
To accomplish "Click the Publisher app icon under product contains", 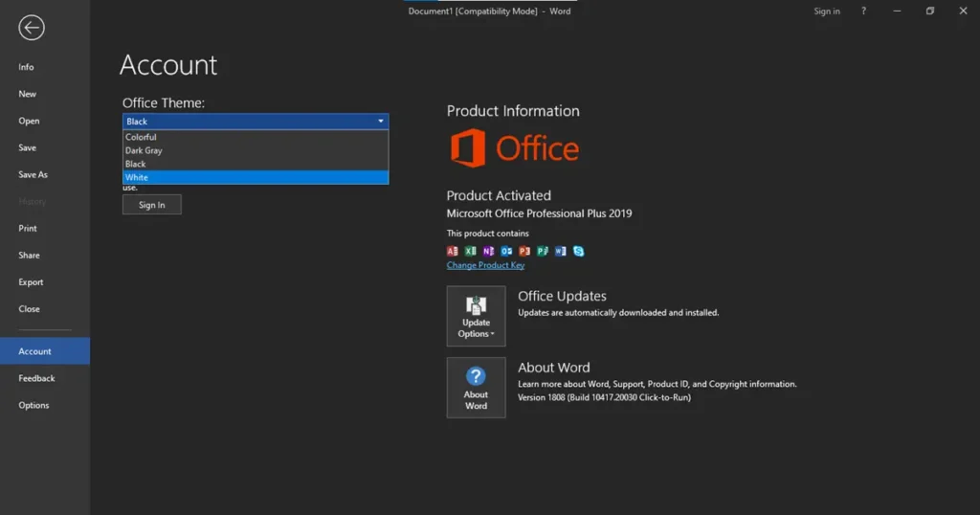I will [543, 251].
